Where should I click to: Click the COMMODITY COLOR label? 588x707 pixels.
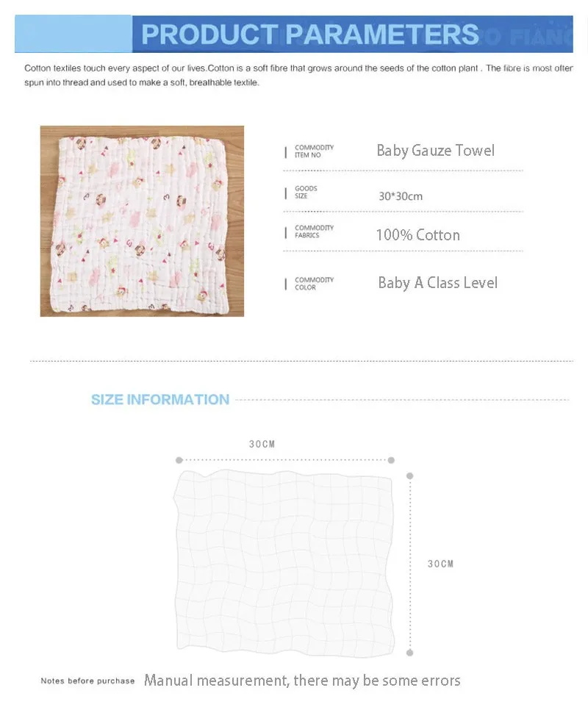coord(315,284)
